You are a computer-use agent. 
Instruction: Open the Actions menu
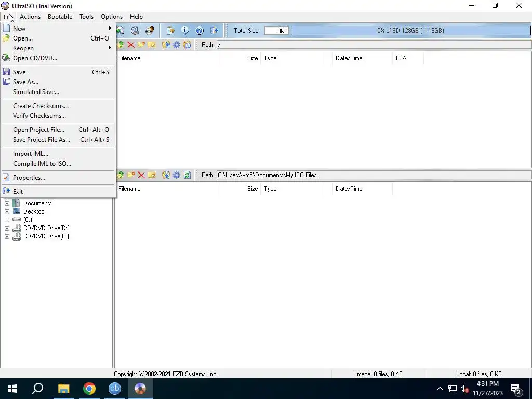point(30,16)
